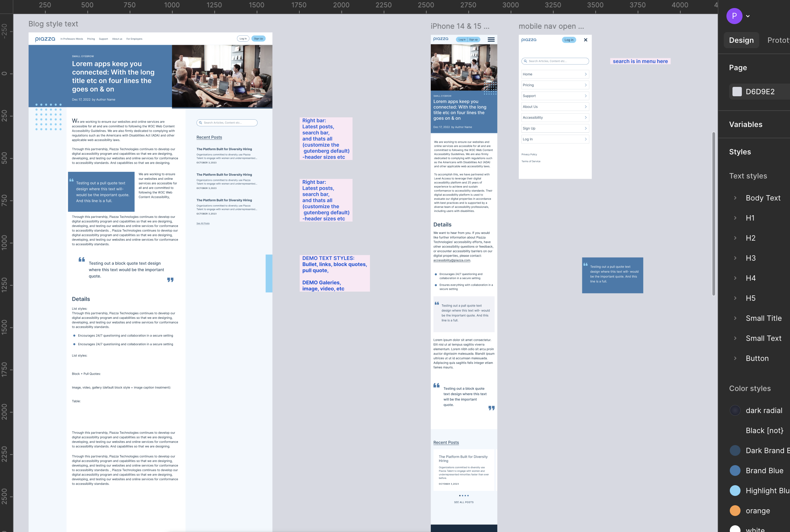The width and height of the screenshot is (790, 532).
Task: Click Support link in blog header
Action: click(x=104, y=39)
